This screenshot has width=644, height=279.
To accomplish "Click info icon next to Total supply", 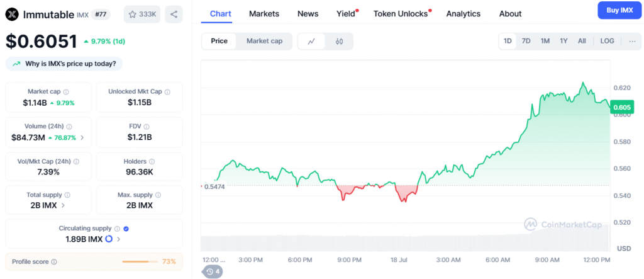I will pyautogui.click(x=67, y=195).
